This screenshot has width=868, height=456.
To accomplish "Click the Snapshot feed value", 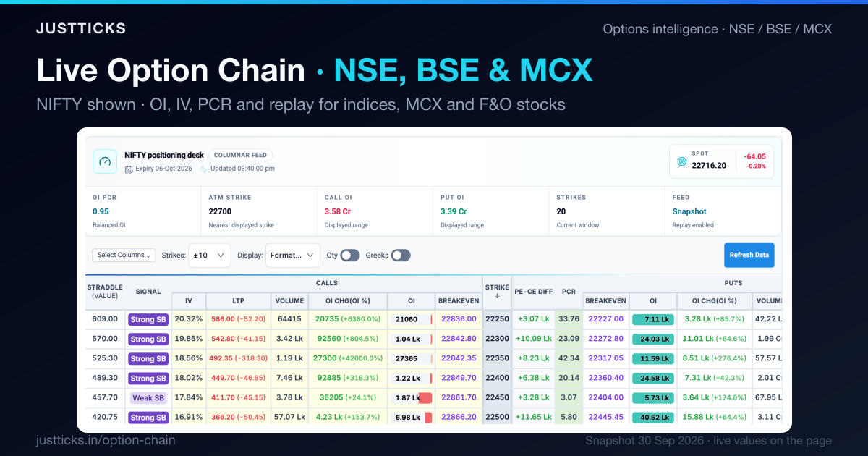I will pyautogui.click(x=689, y=212).
